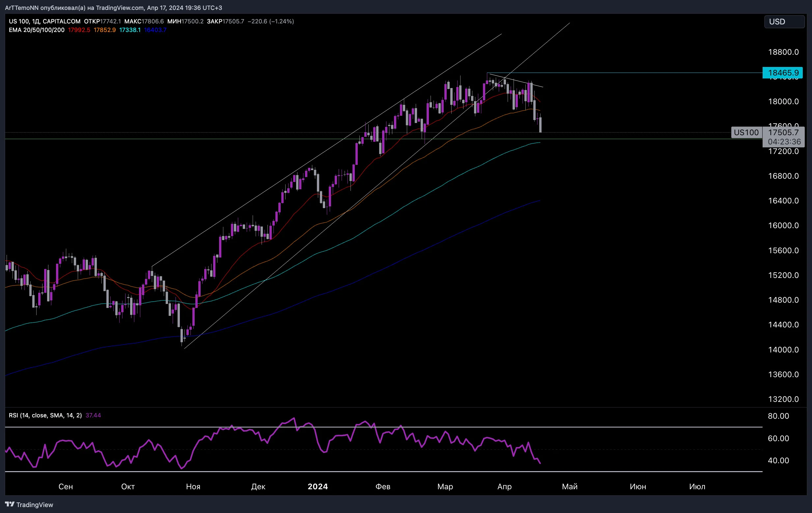
Task: Click the bar countdown timer 04:23:36
Action: click(784, 142)
